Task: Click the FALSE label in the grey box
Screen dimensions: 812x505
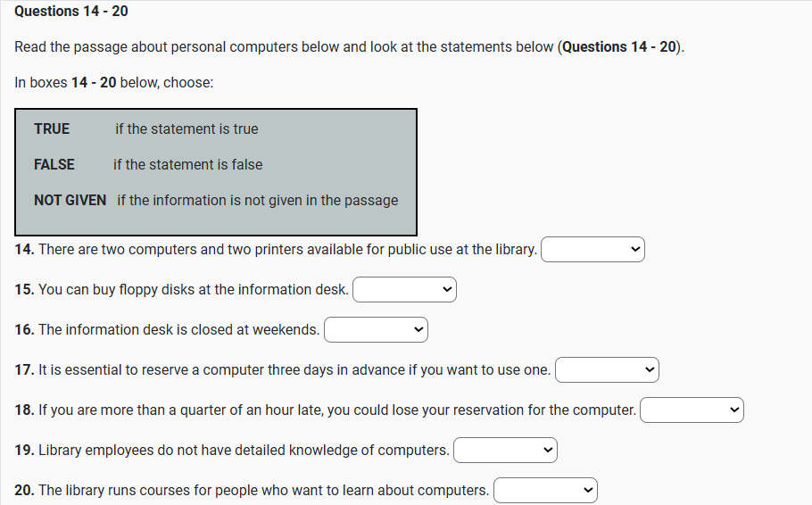Action: coord(54,164)
